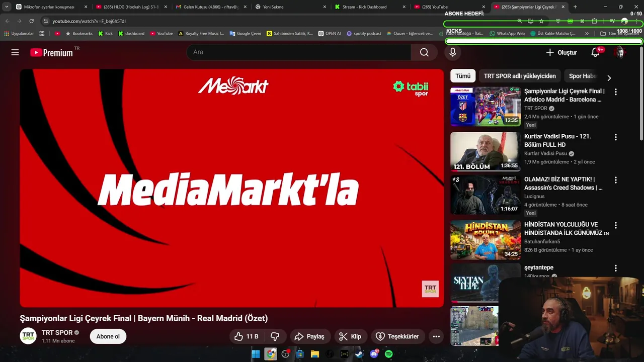This screenshot has height=362, width=644.
Task: Open Steam from the taskbar
Action: click(359, 354)
